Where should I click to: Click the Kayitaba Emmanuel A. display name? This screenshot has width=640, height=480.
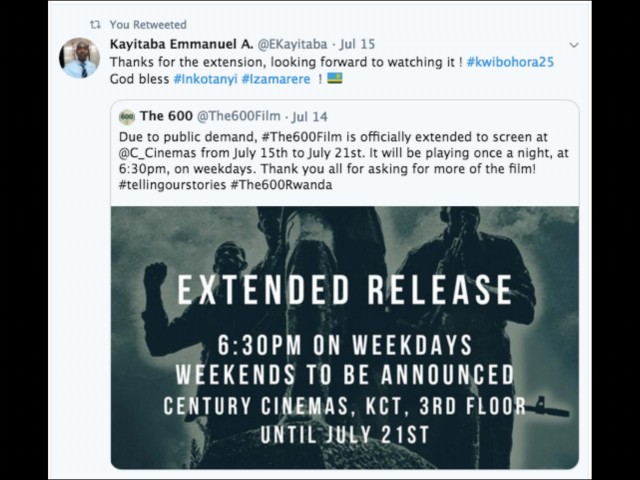(x=182, y=44)
